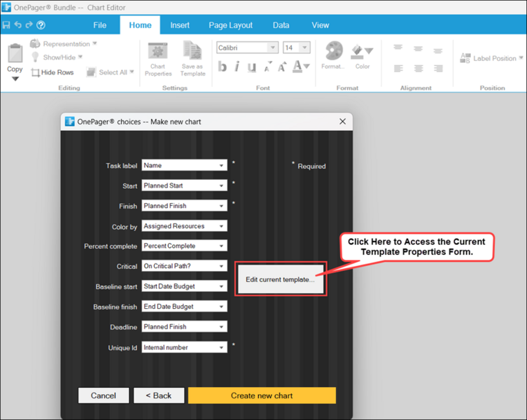Open the Show/Hide menu

(57, 57)
